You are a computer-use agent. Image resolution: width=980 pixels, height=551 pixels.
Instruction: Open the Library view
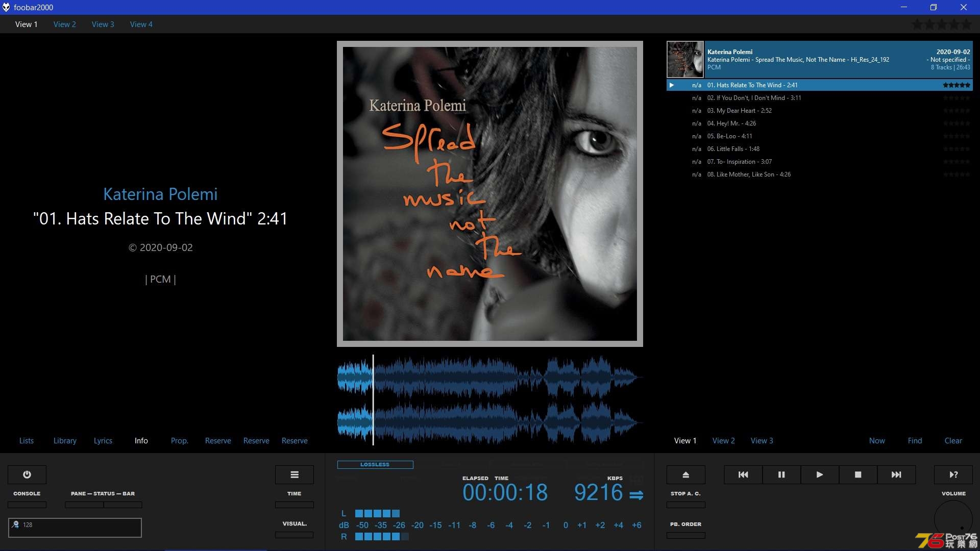(x=65, y=440)
